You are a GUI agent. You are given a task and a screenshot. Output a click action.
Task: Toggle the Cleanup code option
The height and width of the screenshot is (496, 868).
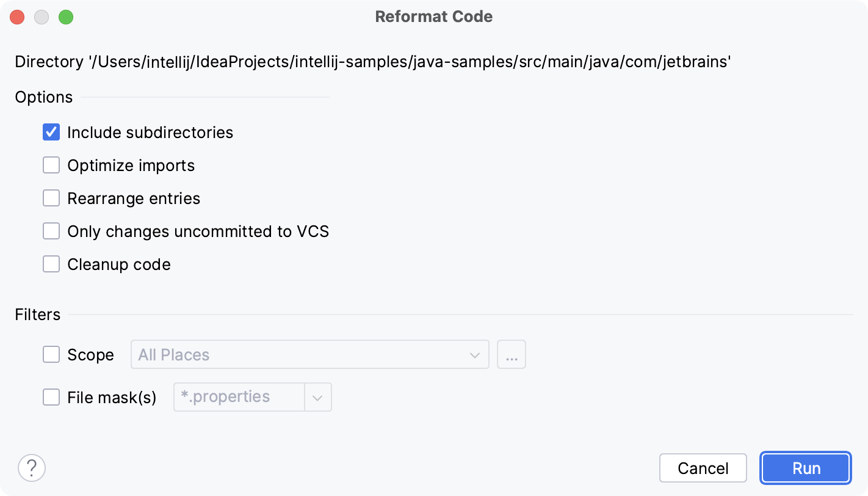tap(51, 264)
